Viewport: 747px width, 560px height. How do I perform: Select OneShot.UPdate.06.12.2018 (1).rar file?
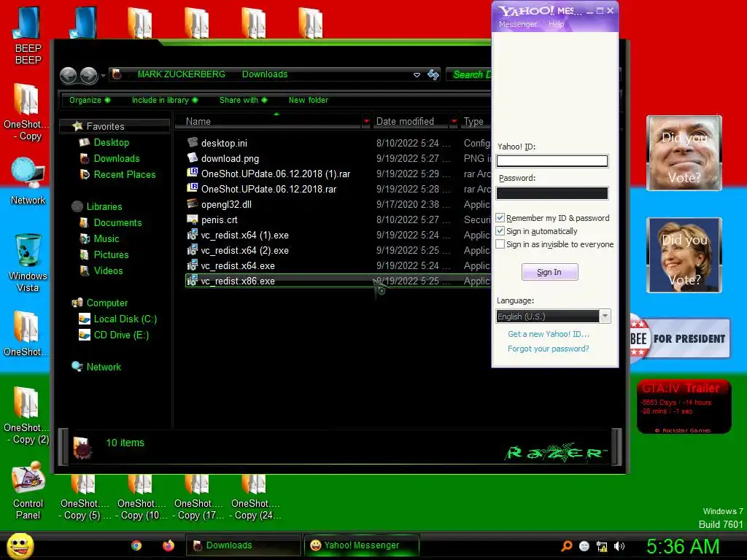[338, 174]
